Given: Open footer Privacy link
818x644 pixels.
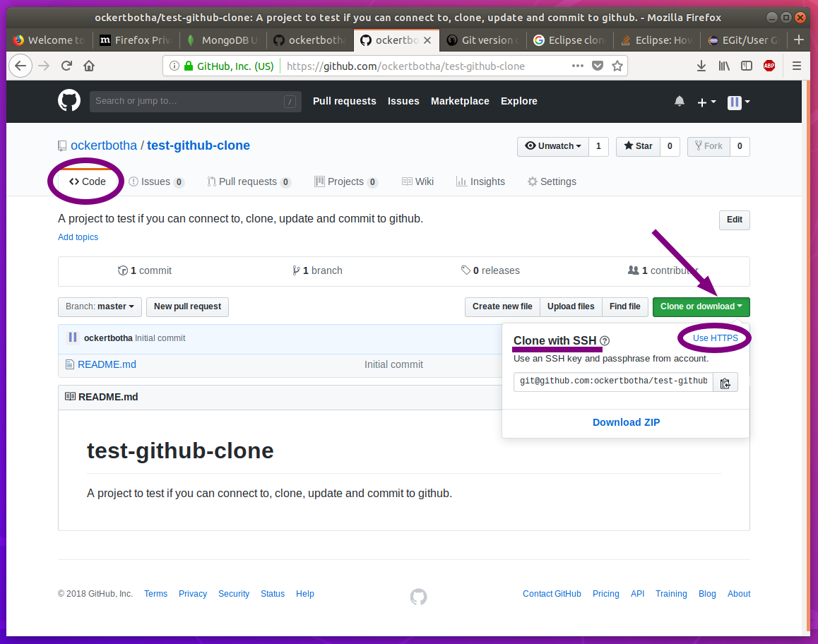Looking at the screenshot, I should pyautogui.click(x=193, y=593).
